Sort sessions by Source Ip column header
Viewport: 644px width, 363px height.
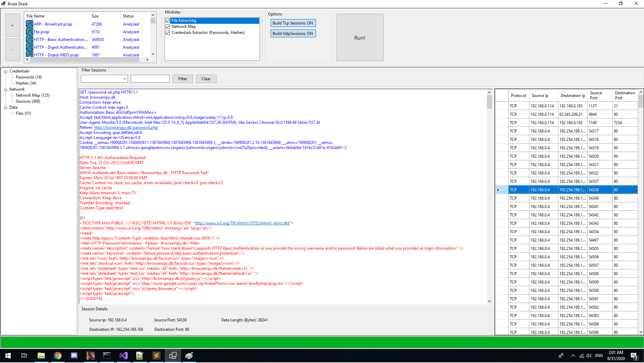pos(544,96)
